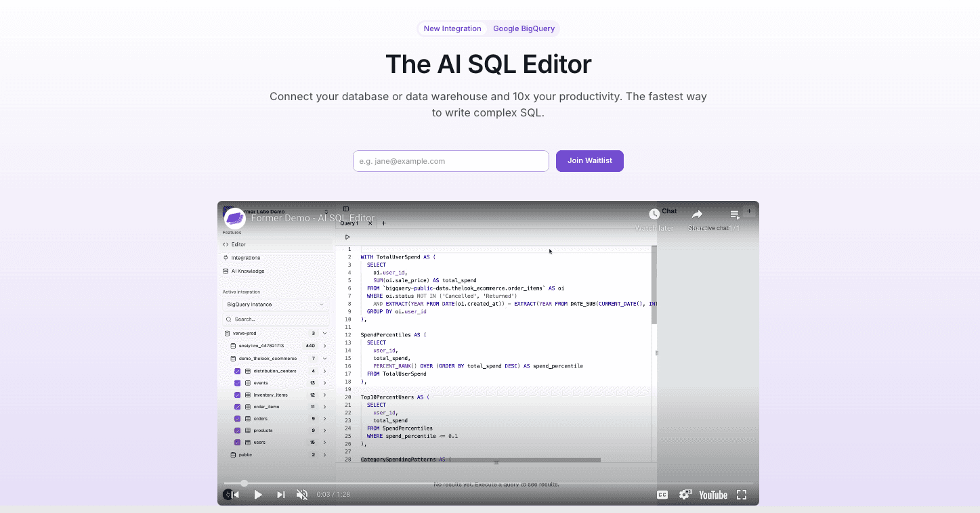Click the New Integration pill

452,28
